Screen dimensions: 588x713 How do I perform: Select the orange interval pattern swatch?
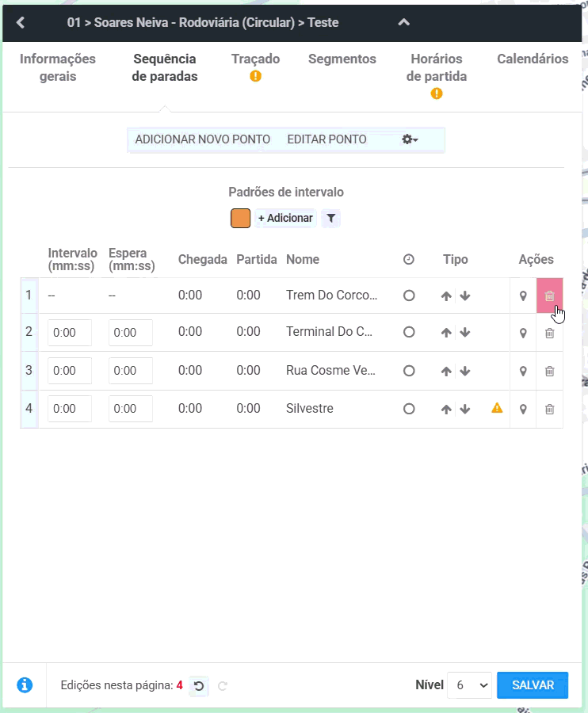click(x=241, y=219)
